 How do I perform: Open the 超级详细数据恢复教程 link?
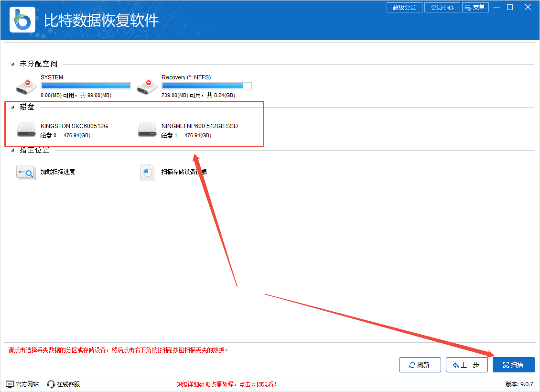point(226,384)
